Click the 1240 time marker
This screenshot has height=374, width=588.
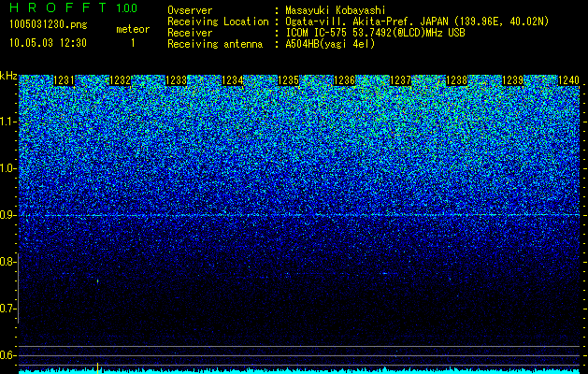point(569,80)
